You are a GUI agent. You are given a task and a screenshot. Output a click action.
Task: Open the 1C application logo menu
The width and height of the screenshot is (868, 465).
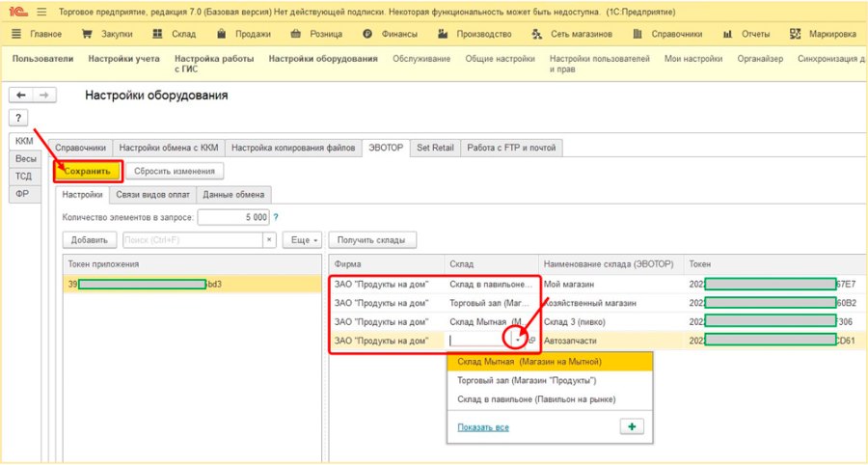point(18,12)
